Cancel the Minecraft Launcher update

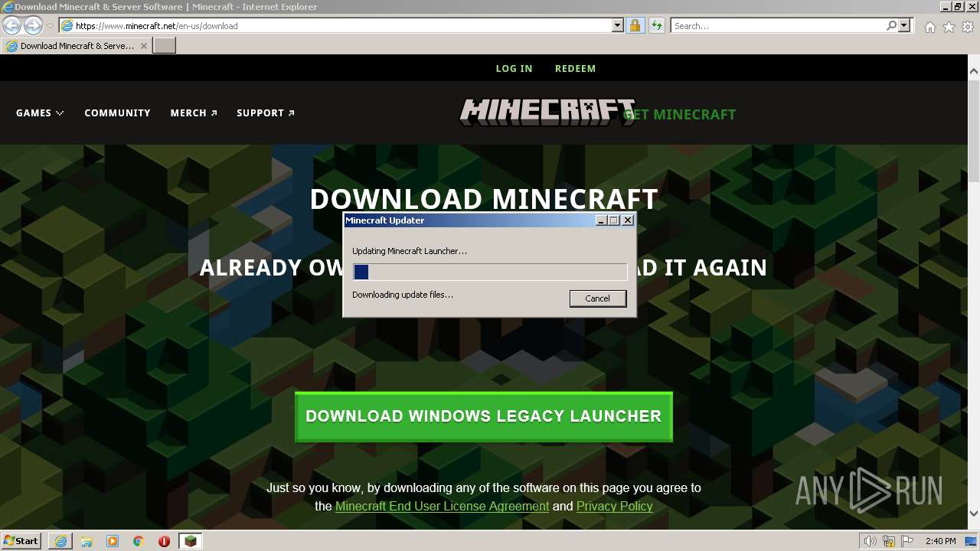(597, 298)
